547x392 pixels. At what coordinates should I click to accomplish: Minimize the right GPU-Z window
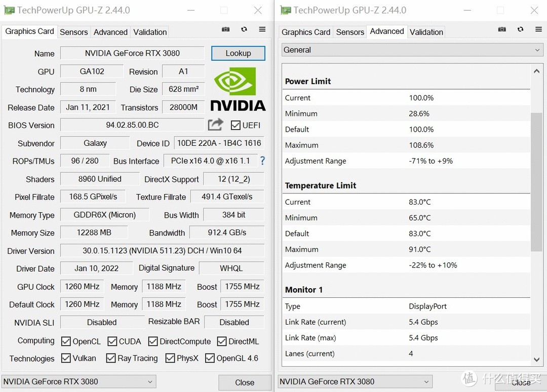coord(467,11)
